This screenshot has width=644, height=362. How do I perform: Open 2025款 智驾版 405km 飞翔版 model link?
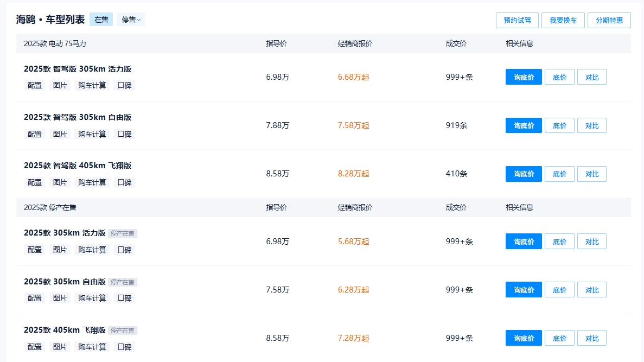click(78, 166)
